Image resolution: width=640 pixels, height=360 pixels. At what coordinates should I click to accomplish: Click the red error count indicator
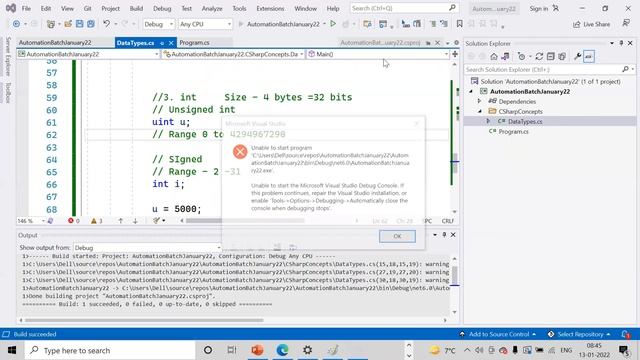[74, 221]
